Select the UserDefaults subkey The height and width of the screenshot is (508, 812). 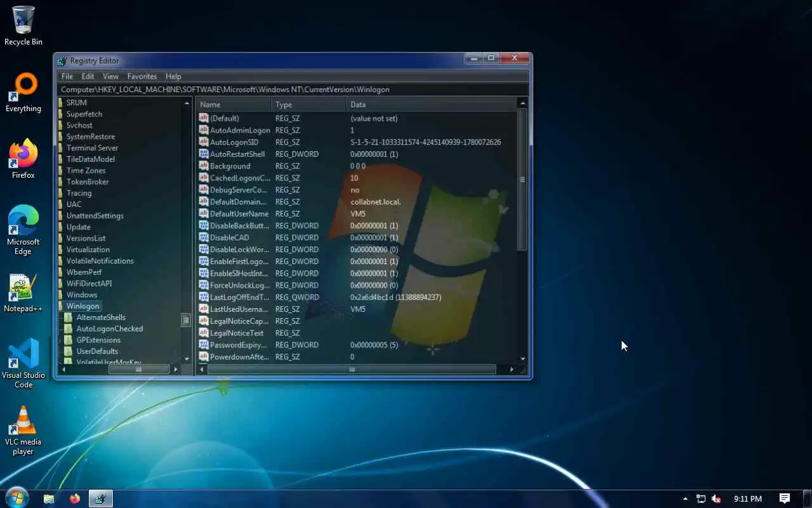point(97,352)
